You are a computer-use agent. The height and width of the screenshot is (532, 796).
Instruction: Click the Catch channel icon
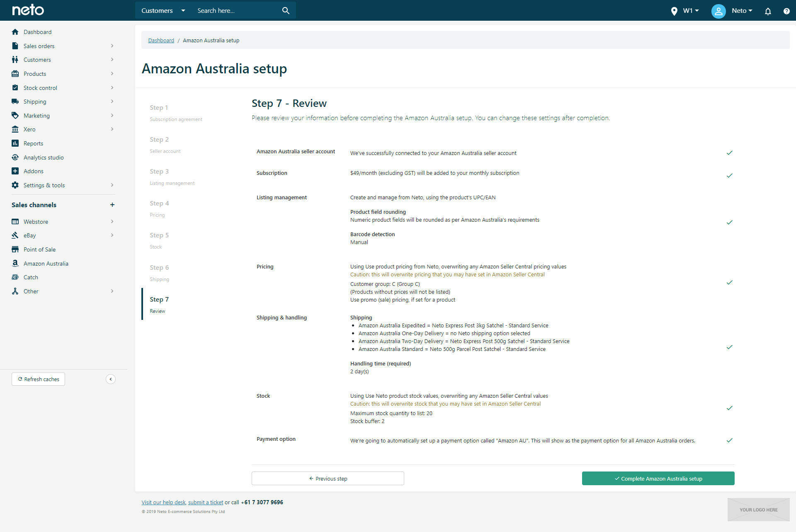point(15,277)
